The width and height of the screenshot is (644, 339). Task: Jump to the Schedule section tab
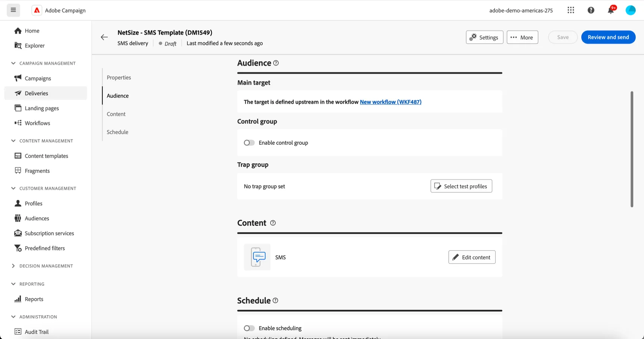(117, 132)
